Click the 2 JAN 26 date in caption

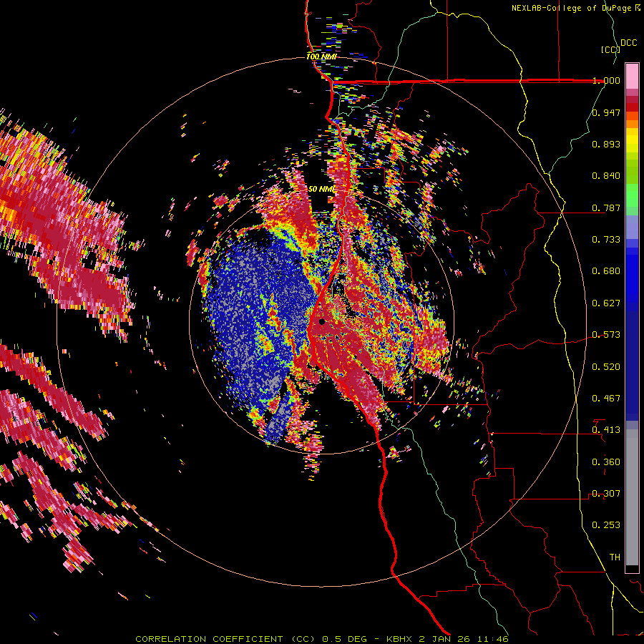click(x=444, y=639)
